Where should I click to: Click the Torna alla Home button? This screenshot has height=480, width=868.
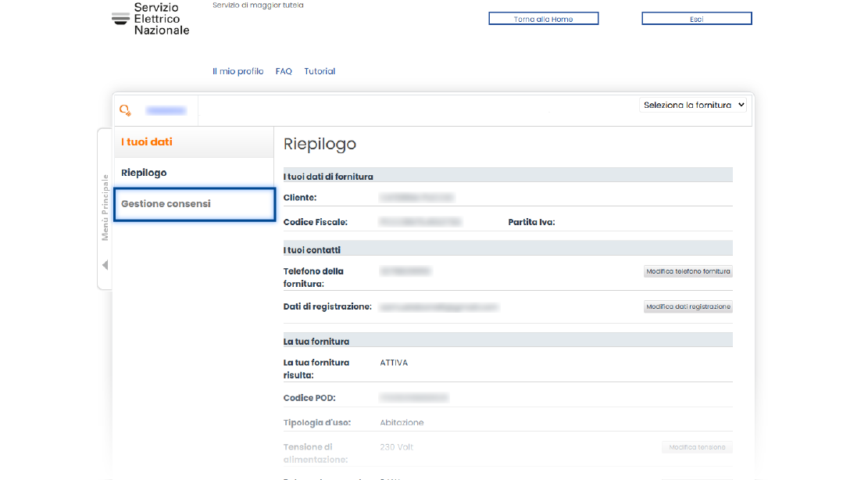(543, 19)
